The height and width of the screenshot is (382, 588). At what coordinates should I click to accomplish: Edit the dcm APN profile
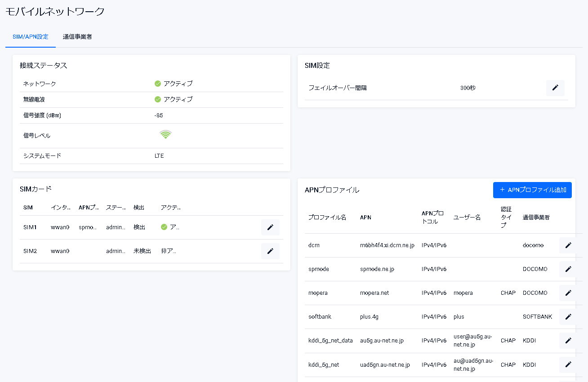(568, 245)
